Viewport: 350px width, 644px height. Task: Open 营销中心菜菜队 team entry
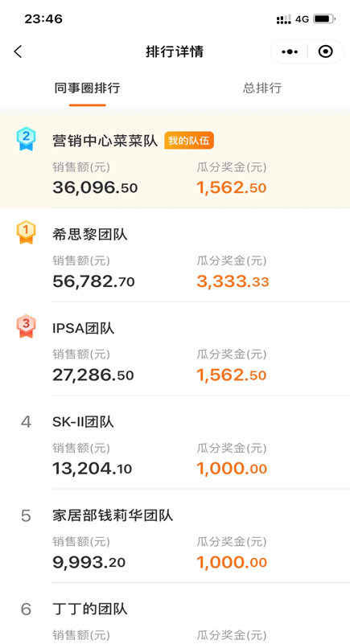pos(175,162)
